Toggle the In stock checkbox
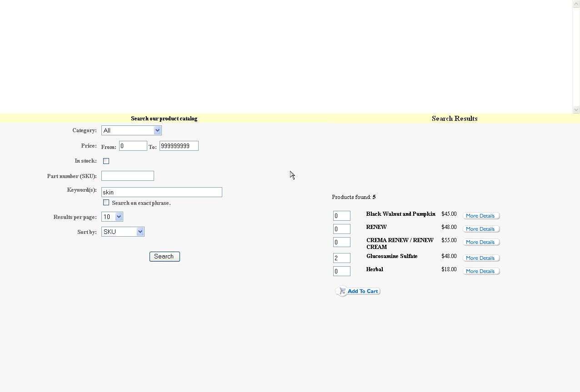Viewport: 580px width, 392px height. tap(106, 161)
